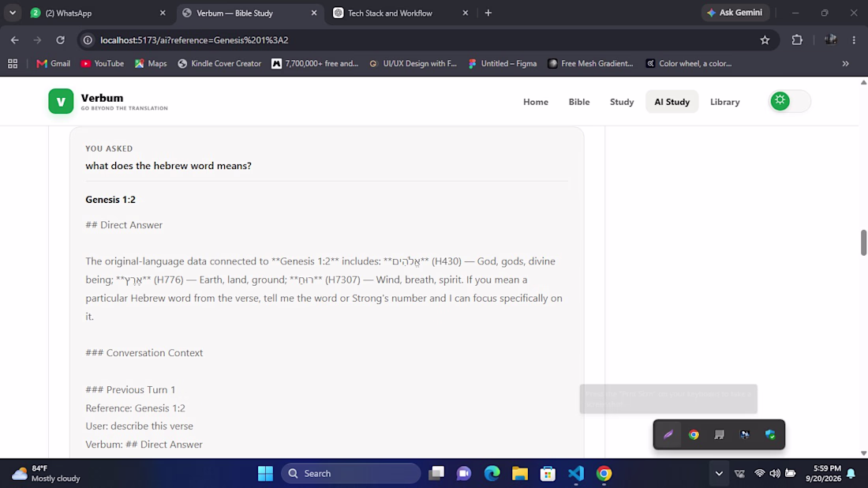Open the Bible nav item
Viewport: 868px width, 488px height.
tap(579, 102)
